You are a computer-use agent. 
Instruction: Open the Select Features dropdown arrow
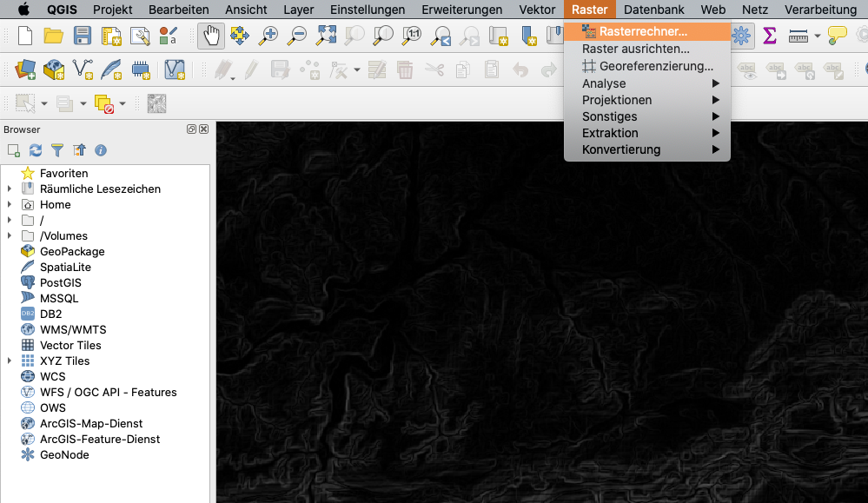point(44,103)
